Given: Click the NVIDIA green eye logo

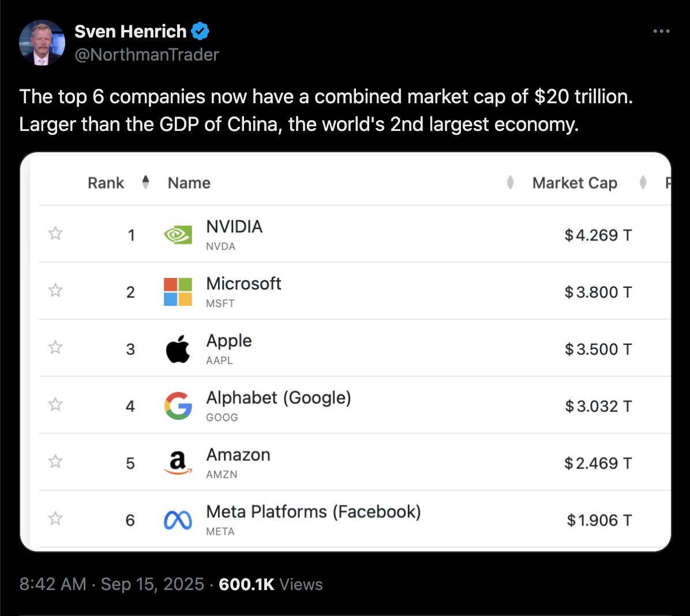Looking at the screenshot, I should coord(178,235).
